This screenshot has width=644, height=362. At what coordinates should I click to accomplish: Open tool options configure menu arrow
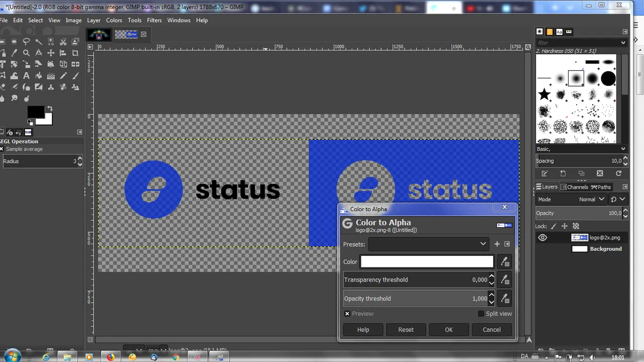point(79,132)
